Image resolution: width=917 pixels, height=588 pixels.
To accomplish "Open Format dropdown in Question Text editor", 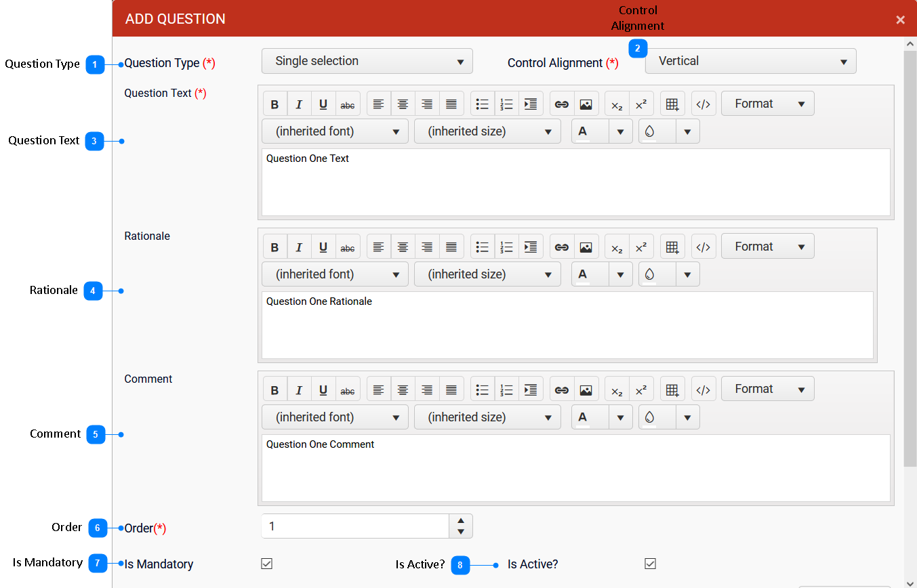I will click(767, 104).
